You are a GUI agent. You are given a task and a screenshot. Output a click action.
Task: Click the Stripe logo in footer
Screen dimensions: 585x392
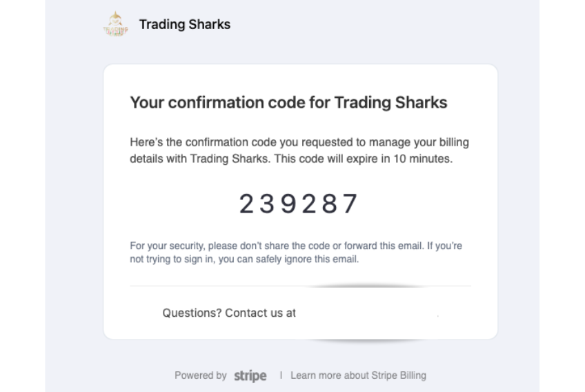coord(250,376)
